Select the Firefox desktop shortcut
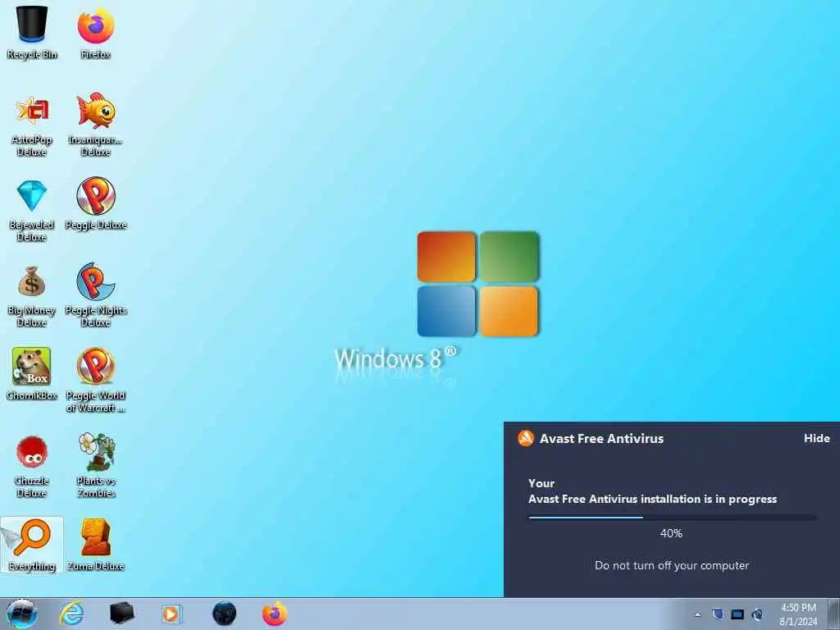The height and width of the screenshot is (630, 840). (95, 30)
